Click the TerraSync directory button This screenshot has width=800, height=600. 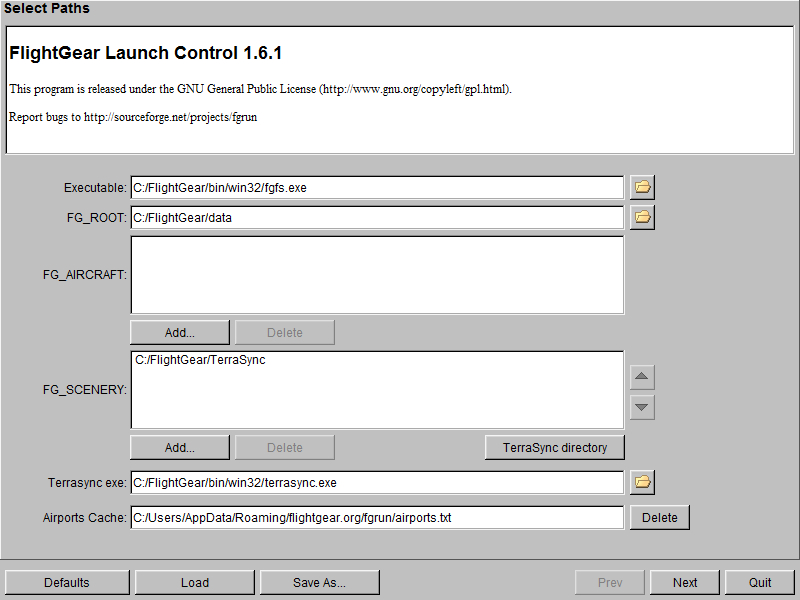[x=555, y=447]
